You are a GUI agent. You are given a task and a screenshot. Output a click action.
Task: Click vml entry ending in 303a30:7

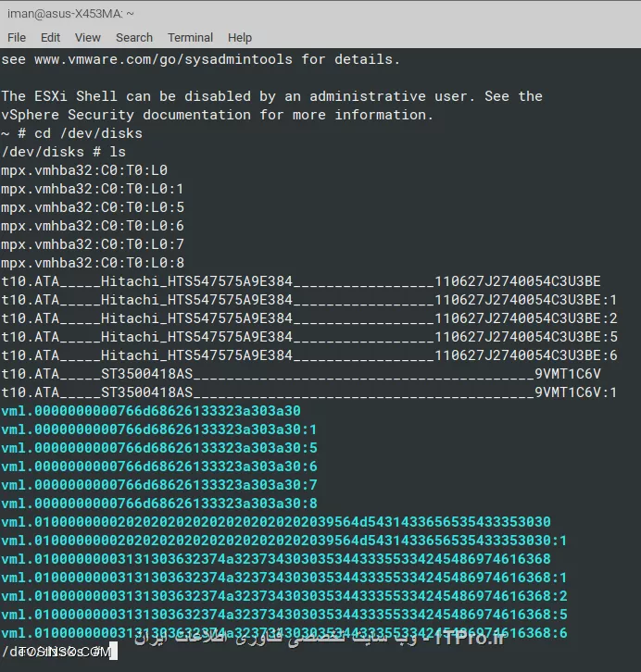click(159, 485)
